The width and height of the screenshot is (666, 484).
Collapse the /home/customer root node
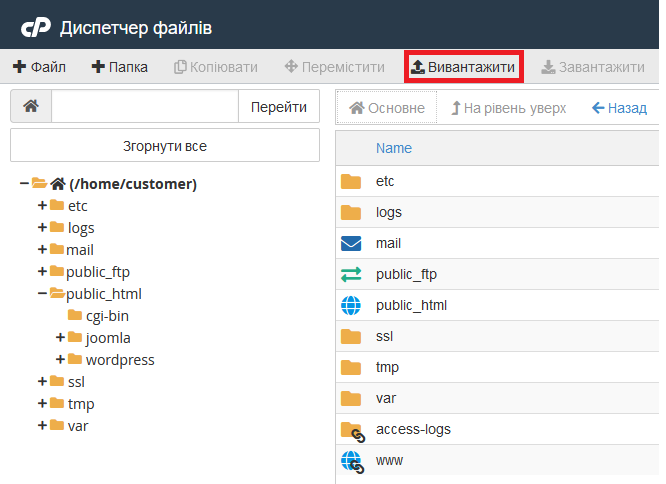coord(24,184)
